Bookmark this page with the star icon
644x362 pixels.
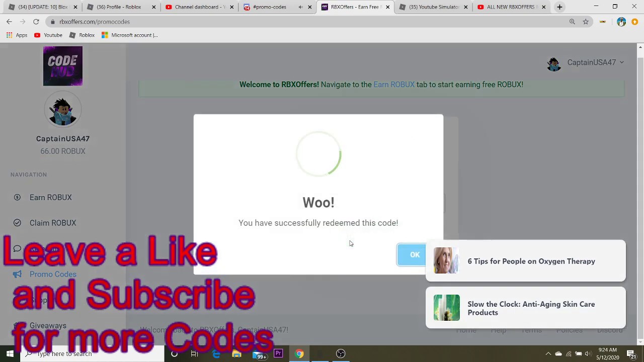coord(586,22)
